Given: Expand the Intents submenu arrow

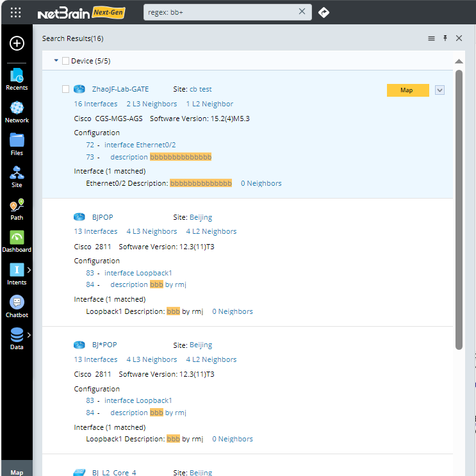Looking at the screenshot, I should coord(29,270).
